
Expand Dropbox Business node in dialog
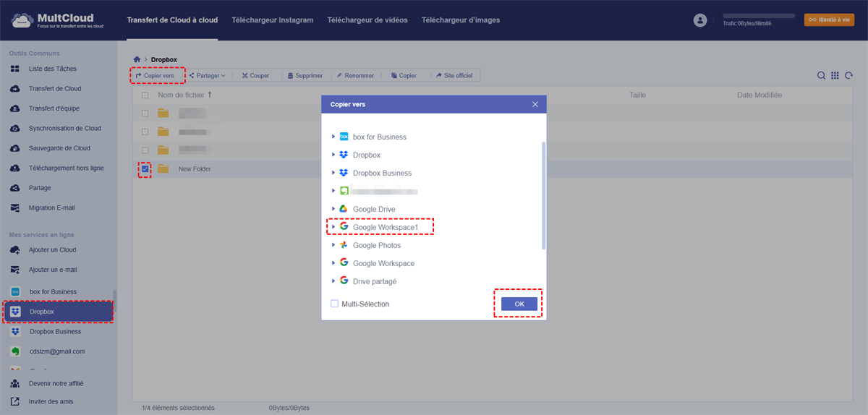pos(333,173)
